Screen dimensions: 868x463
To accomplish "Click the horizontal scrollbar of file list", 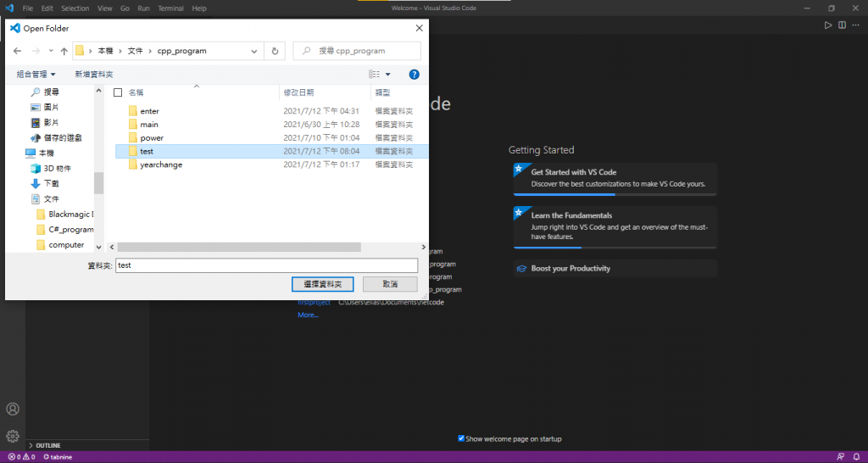I will [239, 247].
